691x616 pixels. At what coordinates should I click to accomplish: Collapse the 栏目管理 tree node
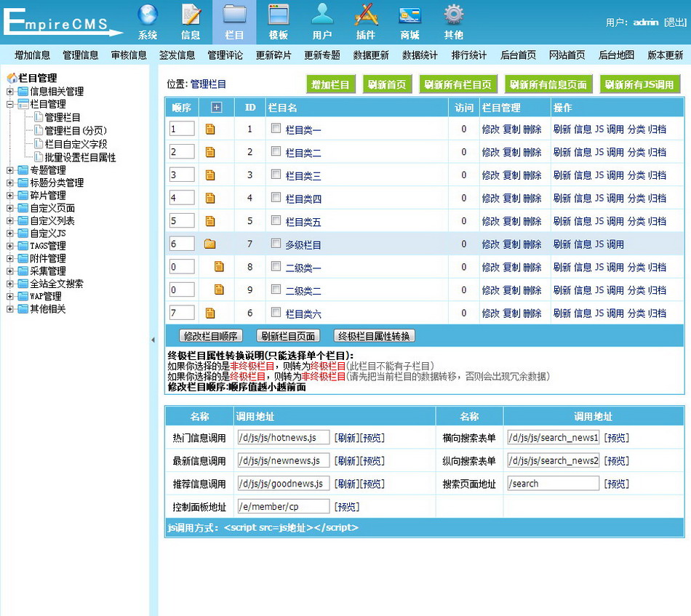click(x=10, y=105)
